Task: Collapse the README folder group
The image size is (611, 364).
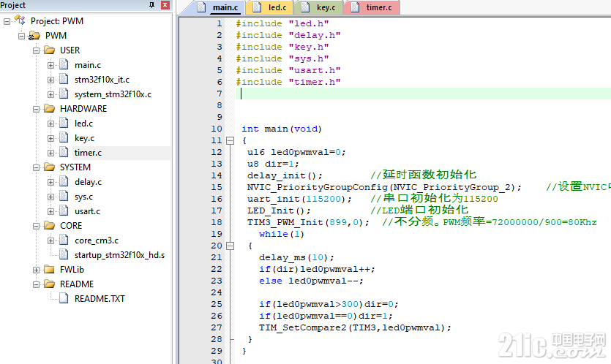Action: pos(37,284)
